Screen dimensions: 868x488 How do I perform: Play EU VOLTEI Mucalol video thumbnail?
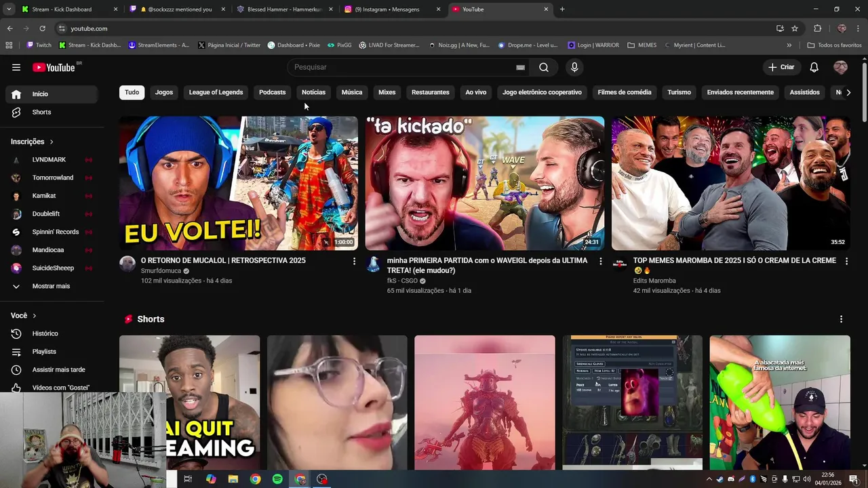click(239, 183)
